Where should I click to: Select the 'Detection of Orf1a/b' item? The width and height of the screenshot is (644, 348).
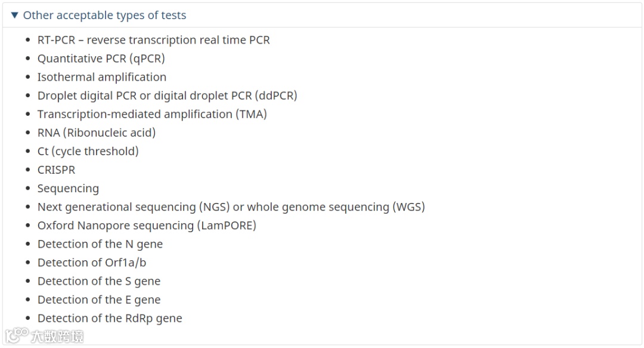(91, 263)
